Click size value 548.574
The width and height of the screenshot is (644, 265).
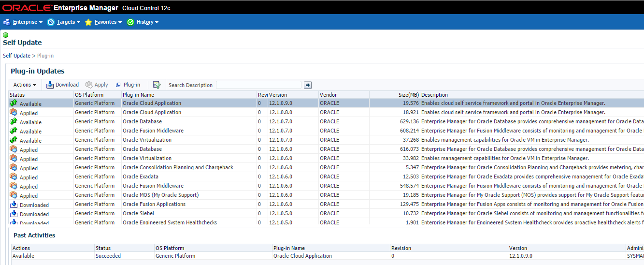coord(410,186)
